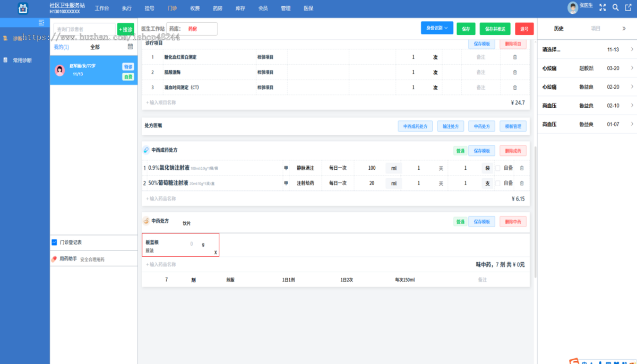637x364 pixels.
Task: Expand the 请选择... 11-13 history entry
Action: pos(587,49)
